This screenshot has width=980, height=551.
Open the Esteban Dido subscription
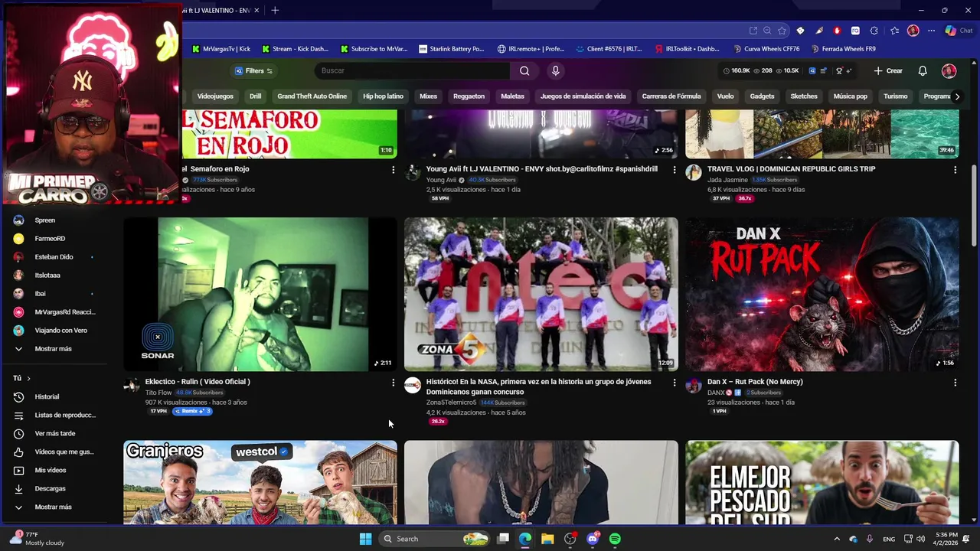tap(54, 257)
